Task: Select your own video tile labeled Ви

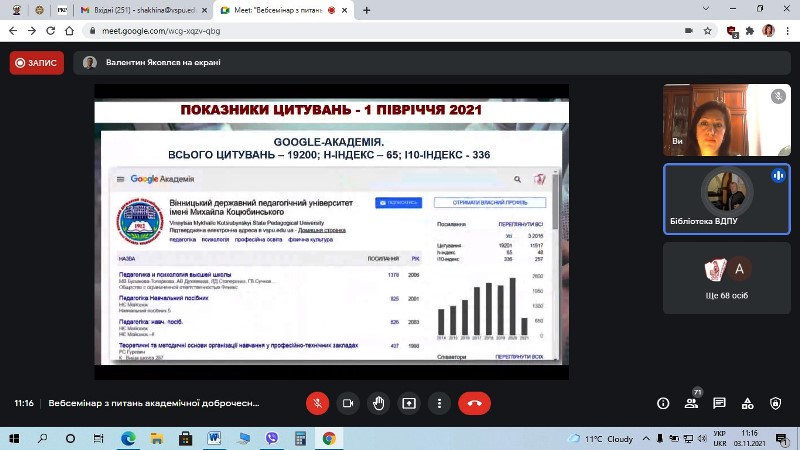Action: pos(727,120)
